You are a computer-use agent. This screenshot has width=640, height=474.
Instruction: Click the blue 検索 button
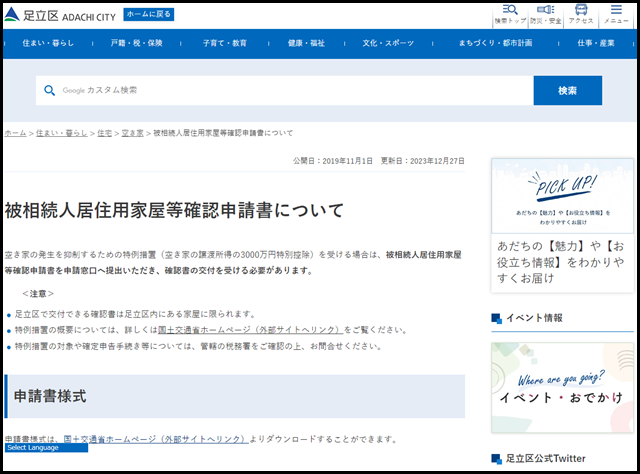[568, 90]
